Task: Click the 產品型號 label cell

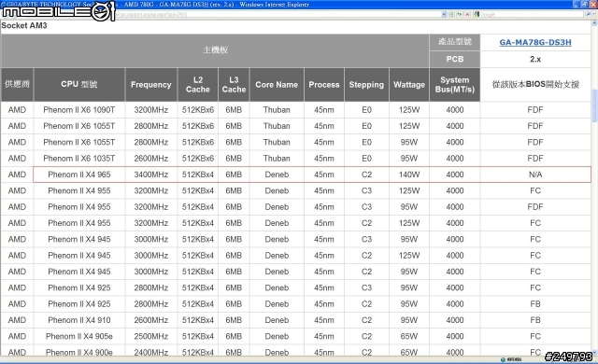Action: pyautogui.click(x=455, y=42)
